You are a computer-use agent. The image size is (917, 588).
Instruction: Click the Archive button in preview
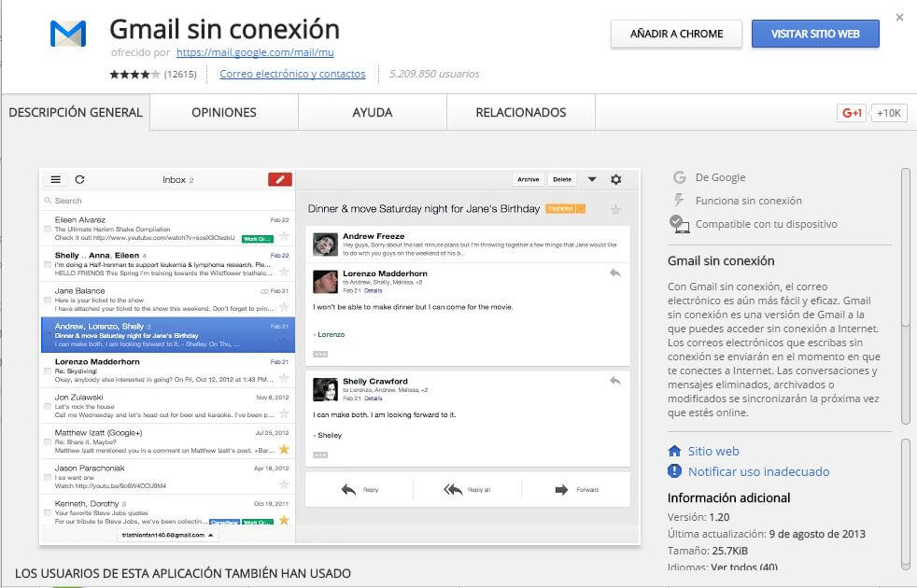point(529,179)
